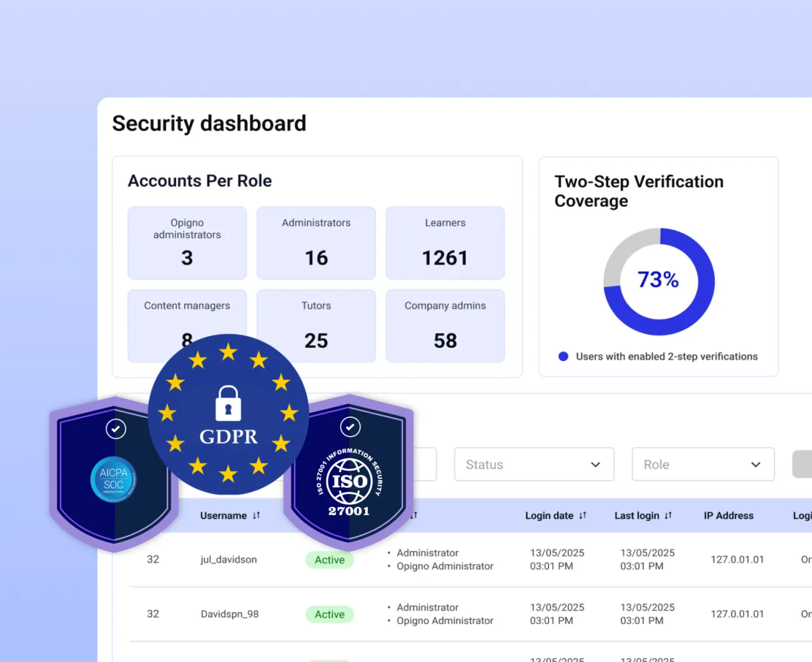
Task: Click the sort arrows on Last login column
Action: tap(669, 515)
